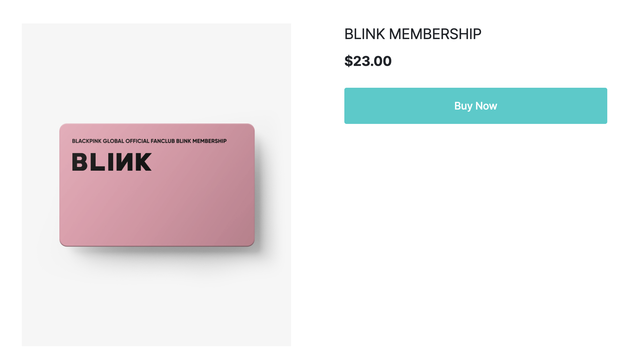Image resolution: width=644 pixels, height=360 pixels.
Task: Click the Buy Now button
Action: pos(476,106)
